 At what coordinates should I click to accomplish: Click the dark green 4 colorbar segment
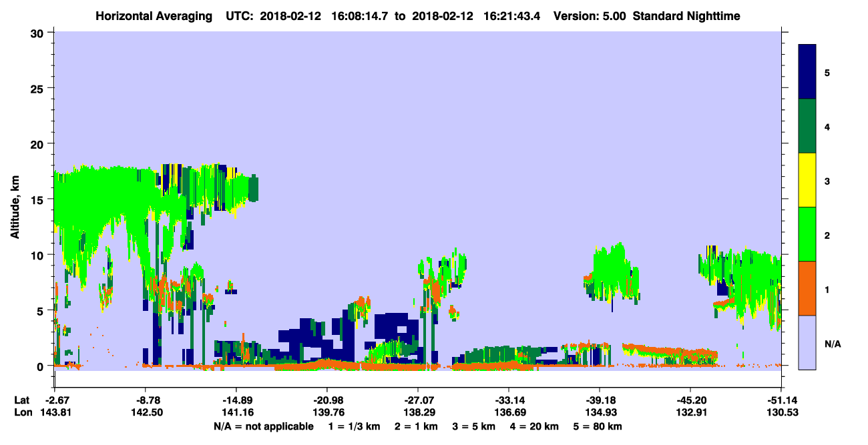[807, 126]
